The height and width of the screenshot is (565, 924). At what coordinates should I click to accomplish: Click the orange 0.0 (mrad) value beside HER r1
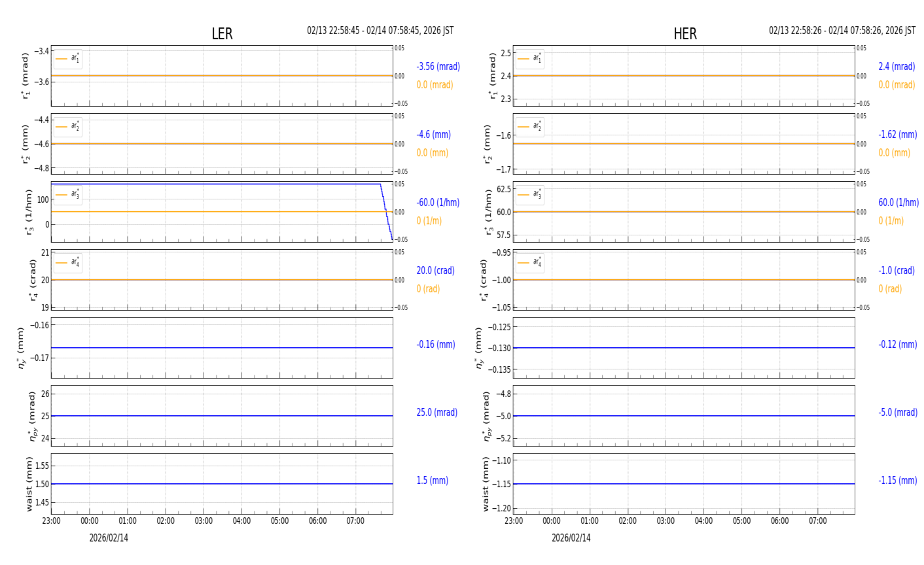[x=897, y=85]
